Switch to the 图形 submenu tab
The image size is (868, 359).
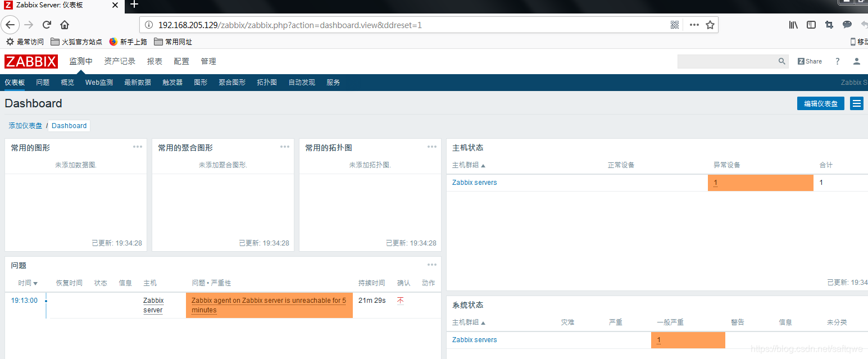tap(201, 82)
